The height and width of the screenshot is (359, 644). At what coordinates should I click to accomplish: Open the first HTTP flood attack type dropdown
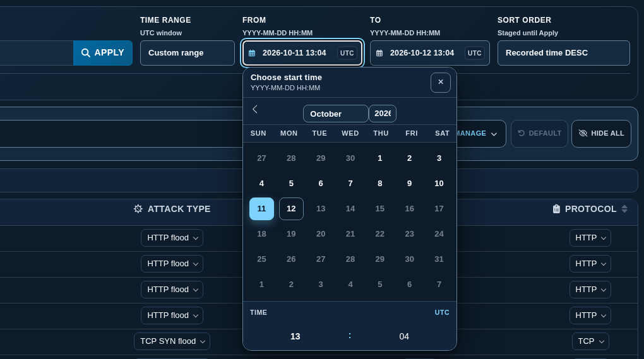click(172, 238)
